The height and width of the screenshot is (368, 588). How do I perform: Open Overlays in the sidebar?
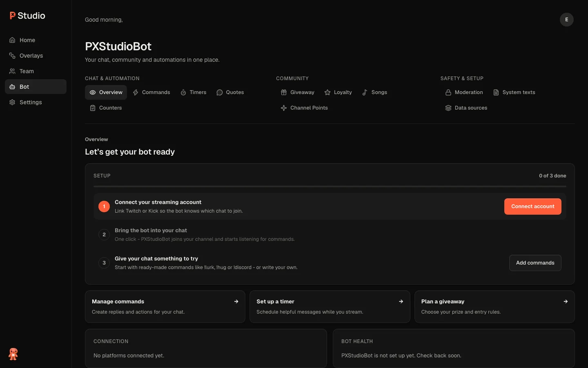coord(36,56)
